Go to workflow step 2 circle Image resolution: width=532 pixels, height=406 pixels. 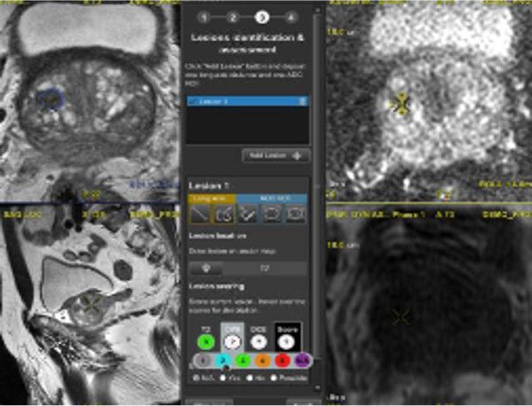click(232, 18)
